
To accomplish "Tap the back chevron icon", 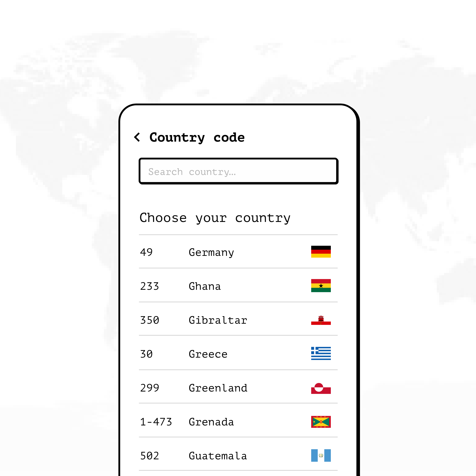I will [x=137, y=137].
